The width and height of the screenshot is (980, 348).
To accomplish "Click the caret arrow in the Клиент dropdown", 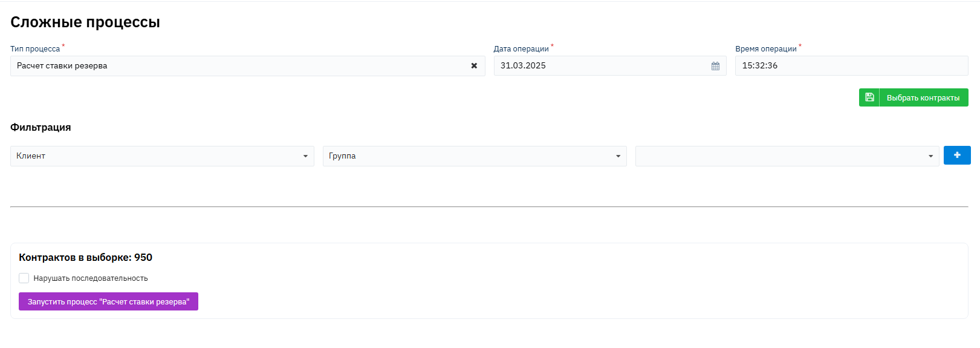I will [305, 156].
